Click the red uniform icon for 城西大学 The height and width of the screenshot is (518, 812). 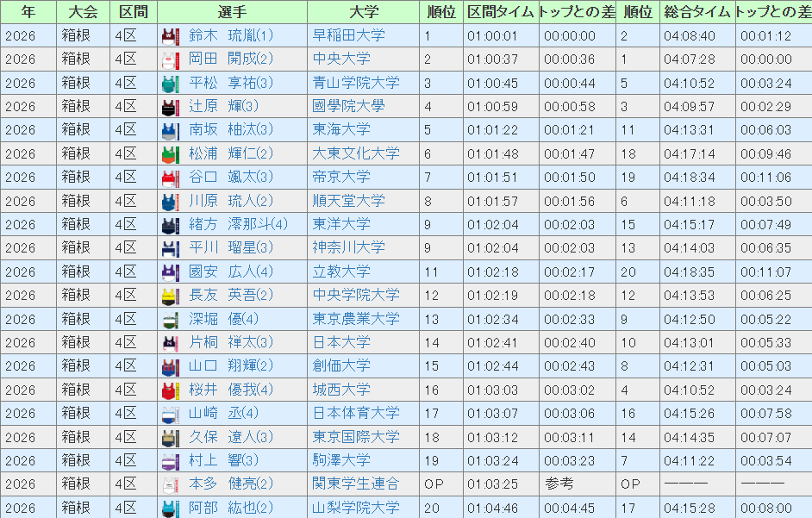point(170,390)
